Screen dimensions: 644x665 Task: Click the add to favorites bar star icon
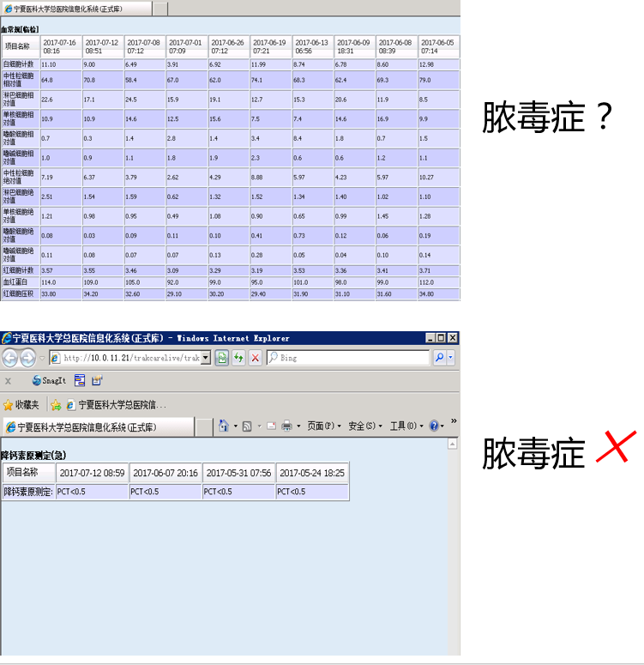tap(56, 404)
